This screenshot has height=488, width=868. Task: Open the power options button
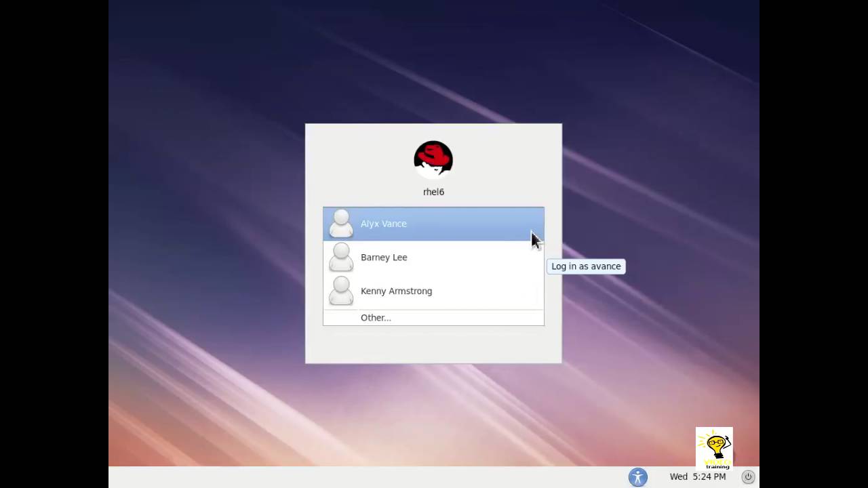click(748, 477)
